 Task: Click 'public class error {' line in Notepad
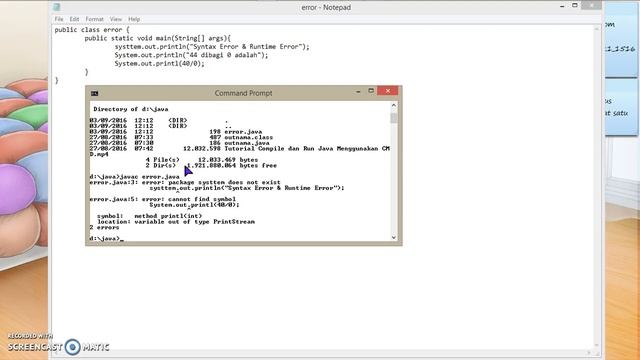(92, 30)
